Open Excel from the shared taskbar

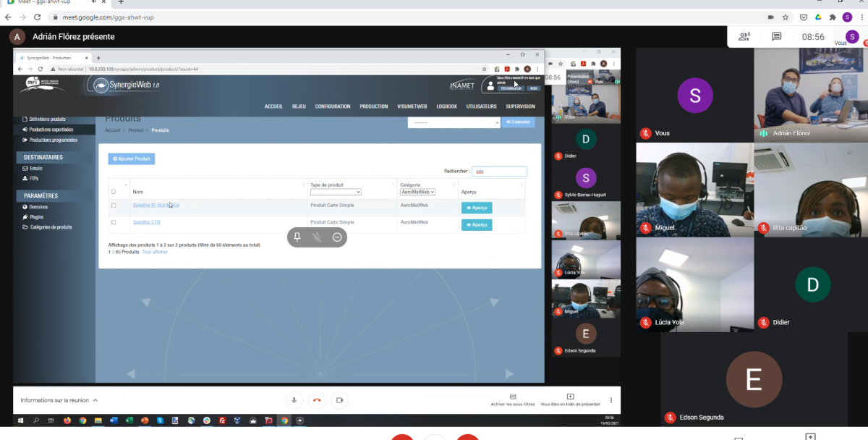[x=129, y=420]
